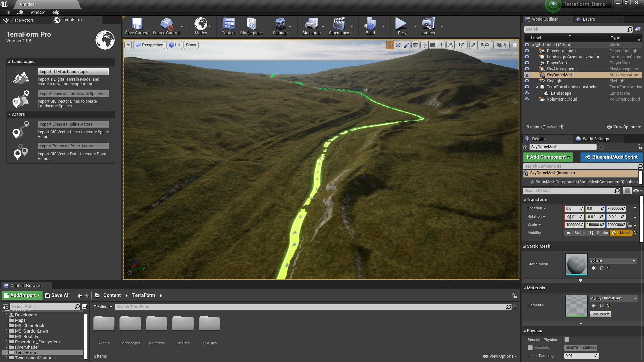Click the Import Points as Point Actors icon
This screenshot has height=362, width=644.
point(21,152)
